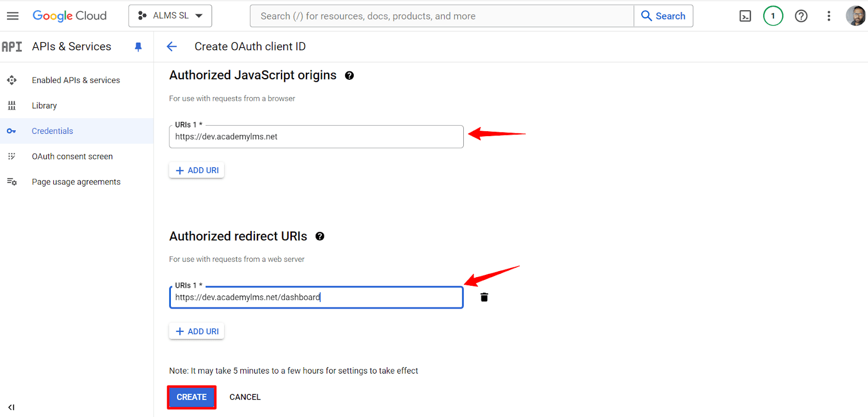Click the blue Search button
The image size is (868, 417).
click(x=663, y=16)
